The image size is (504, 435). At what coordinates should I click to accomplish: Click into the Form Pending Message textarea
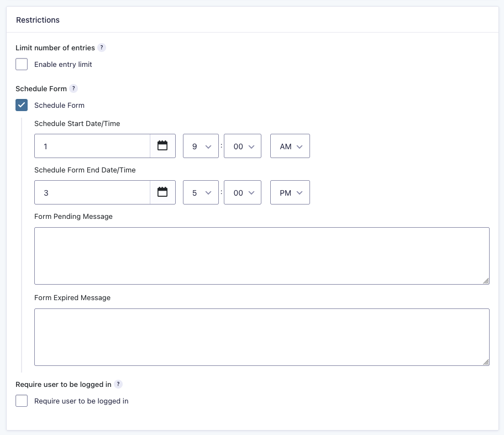coord(261,255)
